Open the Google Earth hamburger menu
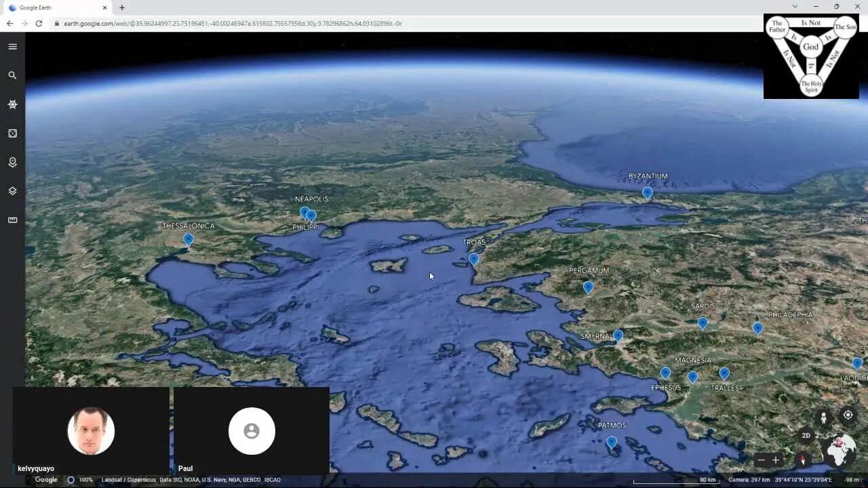 point(12,47)
